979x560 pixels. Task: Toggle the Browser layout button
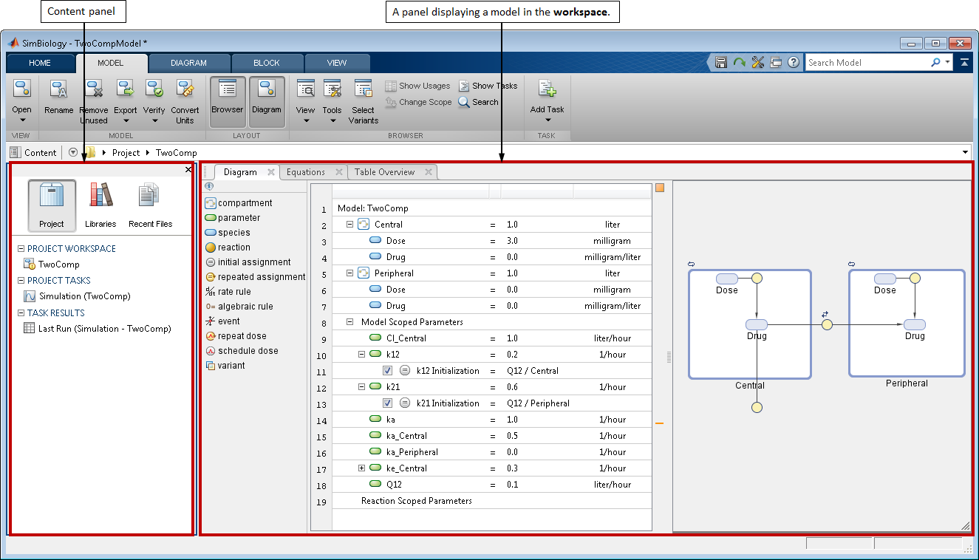(228, 101)
